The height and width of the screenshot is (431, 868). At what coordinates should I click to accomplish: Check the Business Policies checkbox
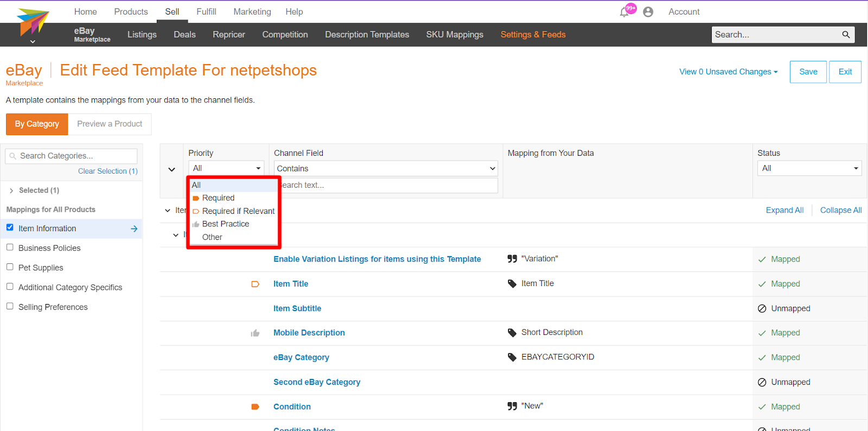point(10,247)
